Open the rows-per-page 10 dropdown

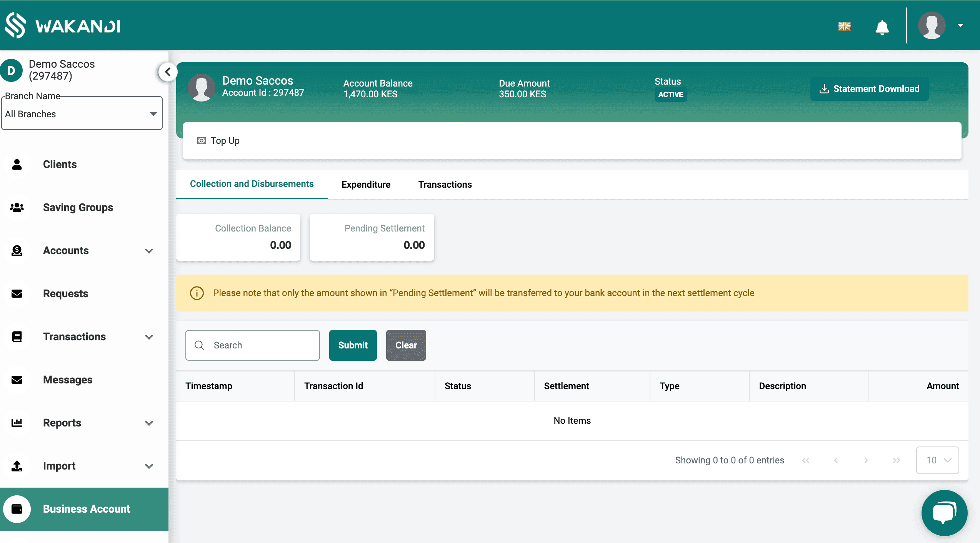click(x=937, y=460)
